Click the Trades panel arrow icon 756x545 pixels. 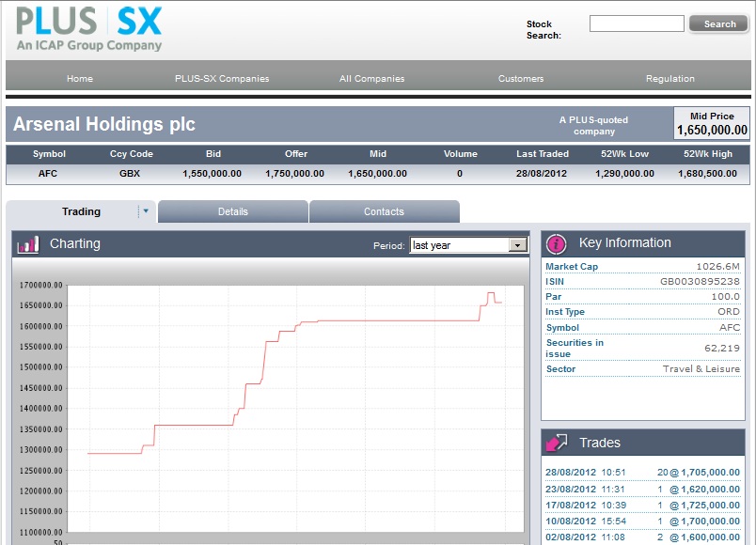point(557,443)
